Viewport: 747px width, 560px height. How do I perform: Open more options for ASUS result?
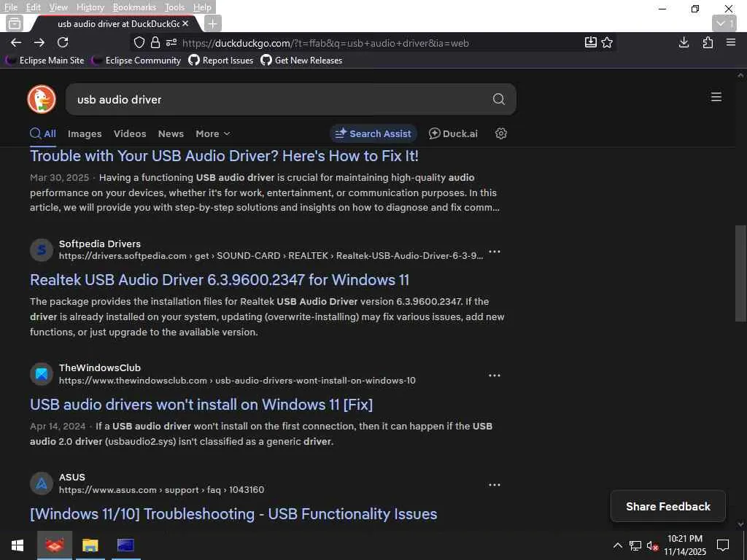point(495,485)
